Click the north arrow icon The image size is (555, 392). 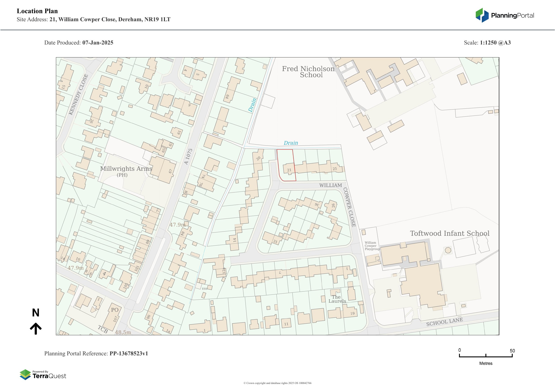(x=36, y=328)
